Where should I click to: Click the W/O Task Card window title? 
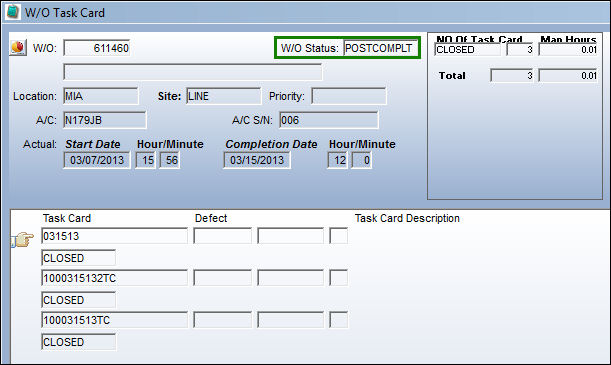(65, 13)
